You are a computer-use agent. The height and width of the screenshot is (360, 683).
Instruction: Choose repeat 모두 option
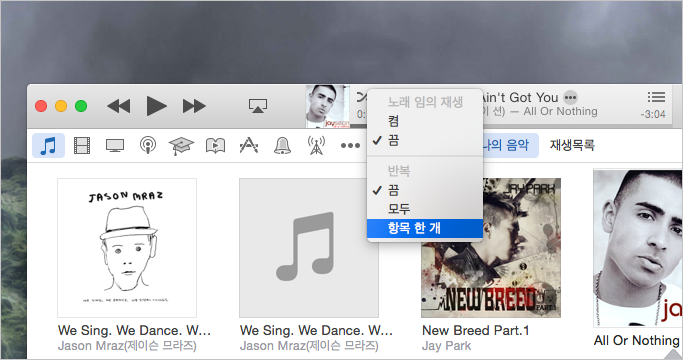425,209
